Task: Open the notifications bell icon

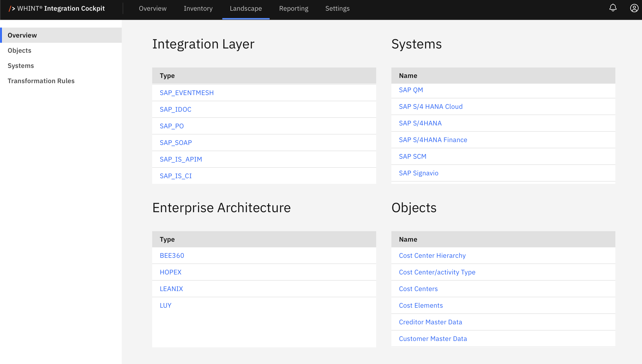Action: 613,8
